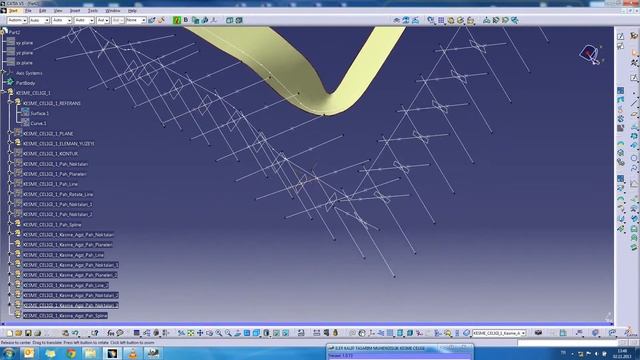This screenshot has height=360, width=640.
Task: Open the 'None' layer dropdown
Action: click(136, 20)
